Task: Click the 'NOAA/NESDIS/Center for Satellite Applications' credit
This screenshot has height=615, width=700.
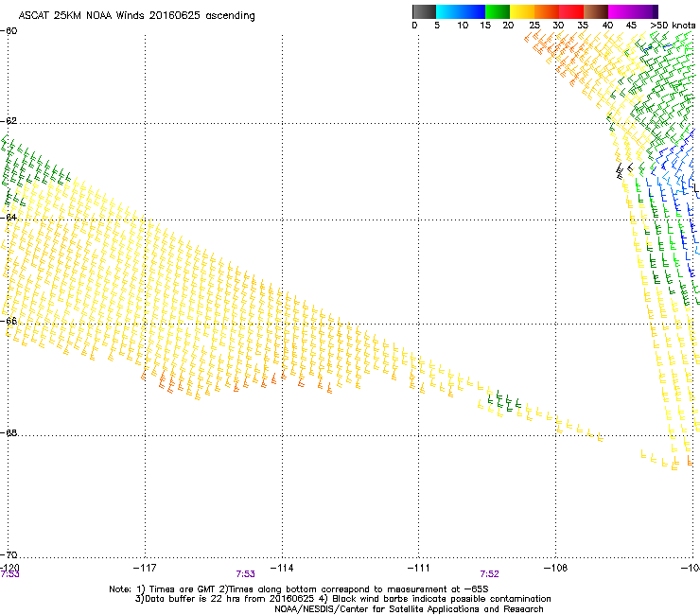Action: coord(409,609)
